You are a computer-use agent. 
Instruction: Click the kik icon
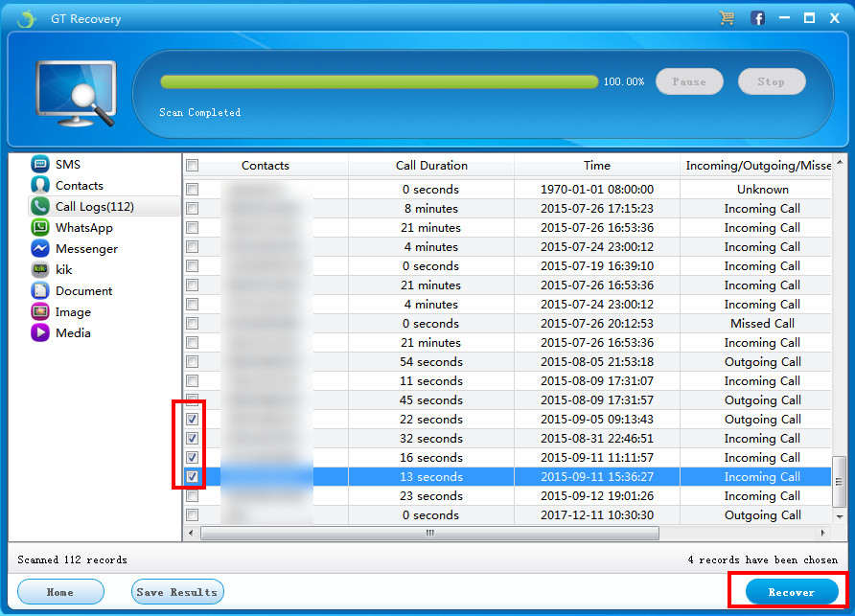40,269
